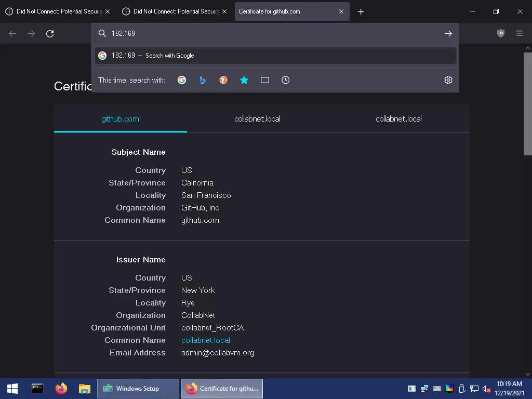Select the github.com certificate tab

pos(121,119)
